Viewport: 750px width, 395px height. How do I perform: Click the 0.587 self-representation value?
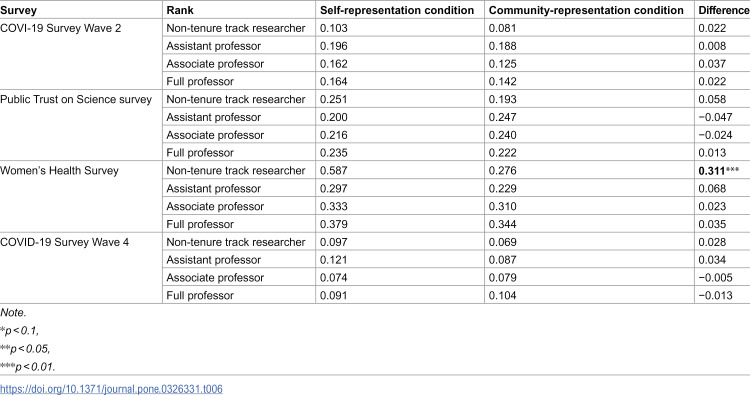[333, 171]
